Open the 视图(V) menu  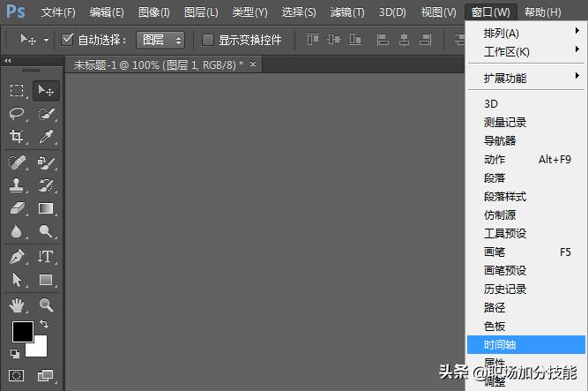[439, 12]
